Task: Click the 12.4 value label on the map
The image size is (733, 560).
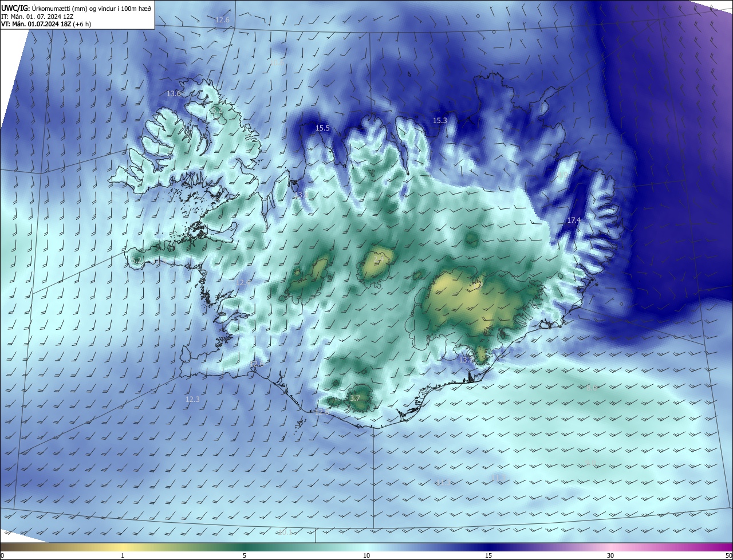Action: [243, 283]
